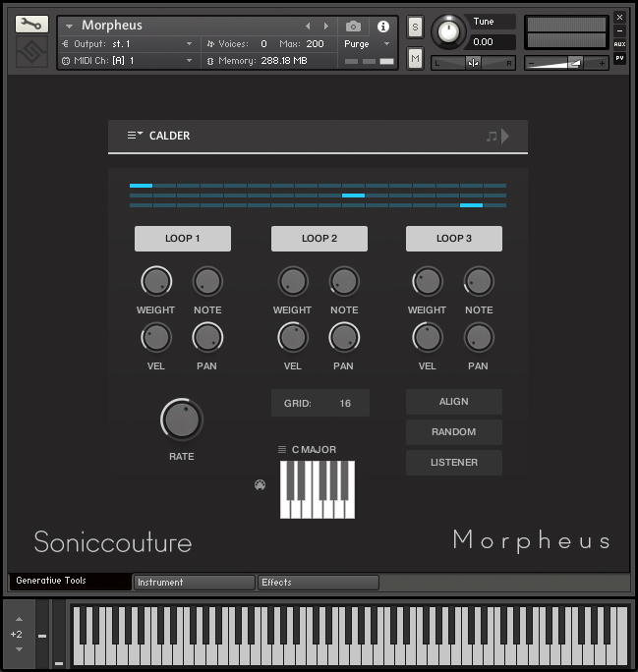Image resolution: width=638 pixels, height=672 pixels.
Task: Click the music note icon in CALDER header
Action: [492, 137]
